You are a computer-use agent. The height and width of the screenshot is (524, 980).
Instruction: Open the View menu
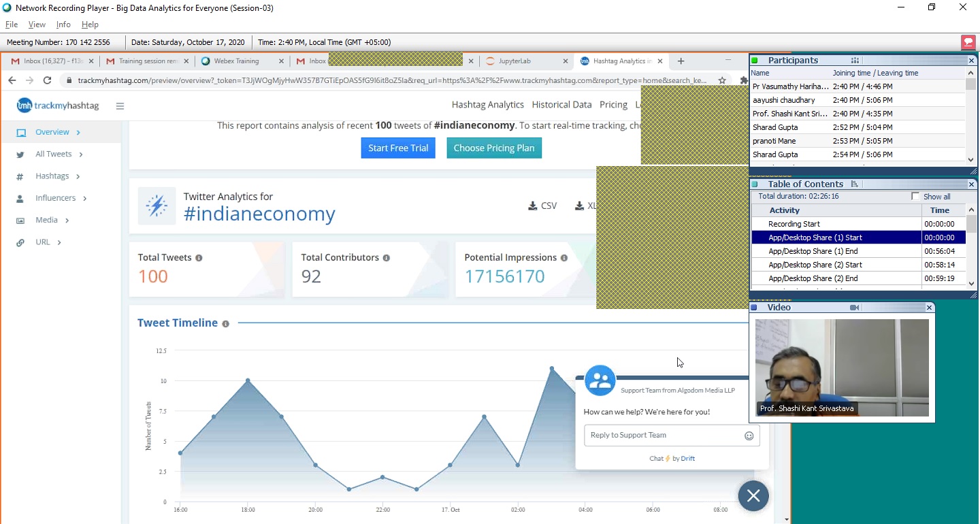(37, 24)
